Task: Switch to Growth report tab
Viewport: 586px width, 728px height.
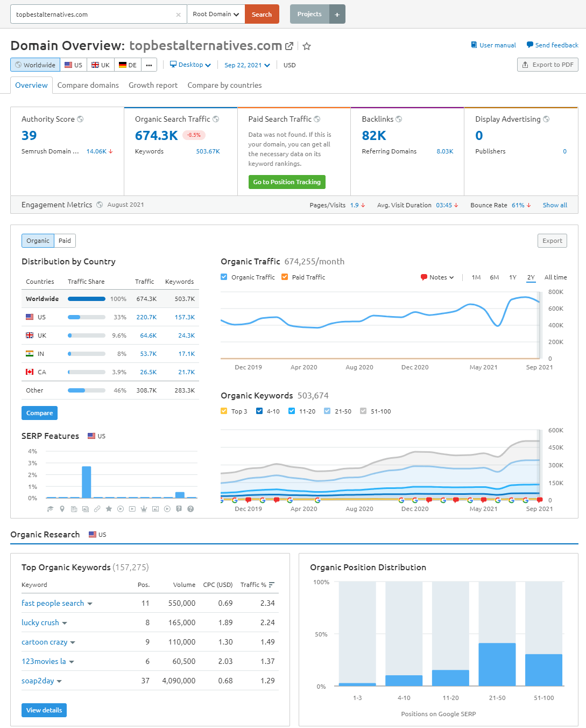Action: (x=153, y=85)
